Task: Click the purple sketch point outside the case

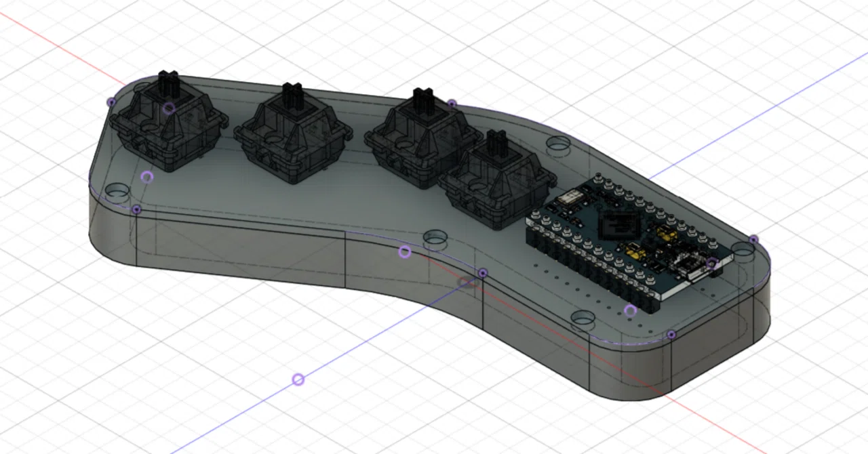Action: tap(298, 379)
